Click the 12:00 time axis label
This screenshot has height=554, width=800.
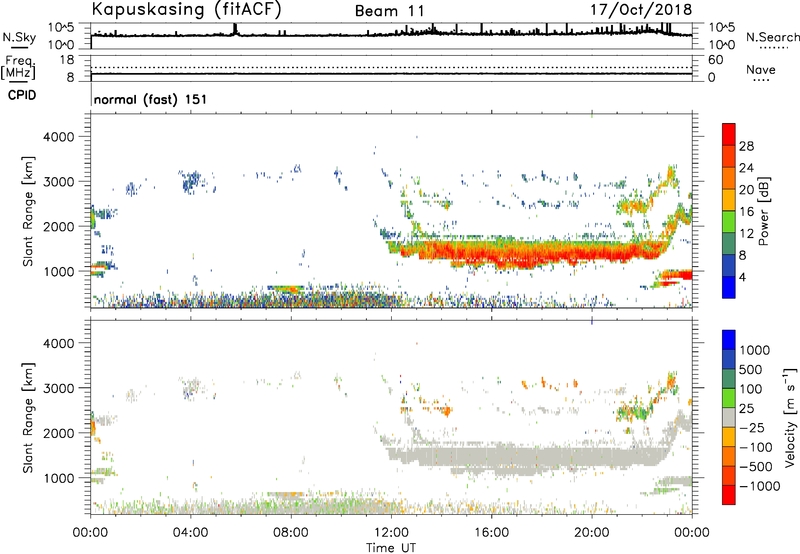point(391,533)
